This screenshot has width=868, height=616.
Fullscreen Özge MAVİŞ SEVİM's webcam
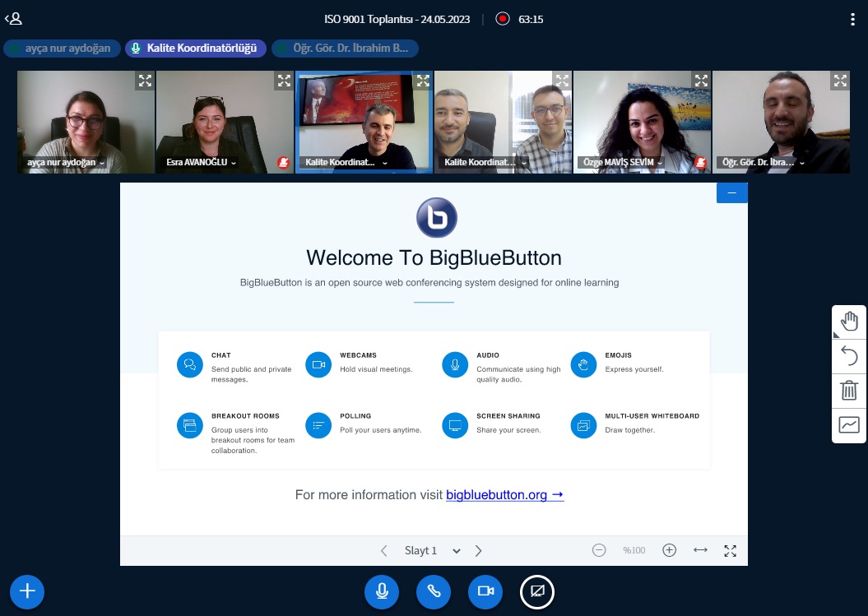[x=701, y=81]
